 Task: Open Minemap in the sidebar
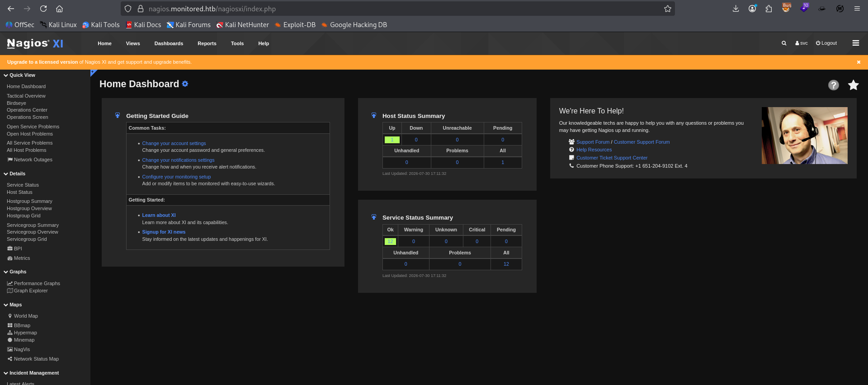tap(21, 340)
